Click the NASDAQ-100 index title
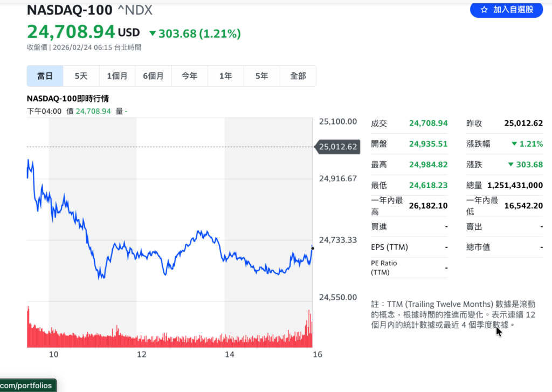 point(70,10)
